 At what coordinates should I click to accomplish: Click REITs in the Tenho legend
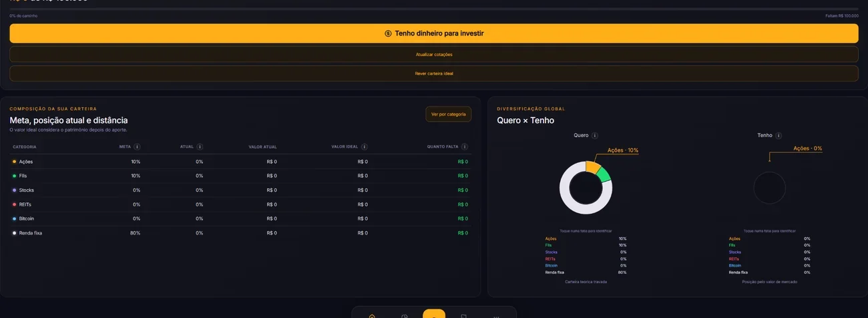pos(734,259)
